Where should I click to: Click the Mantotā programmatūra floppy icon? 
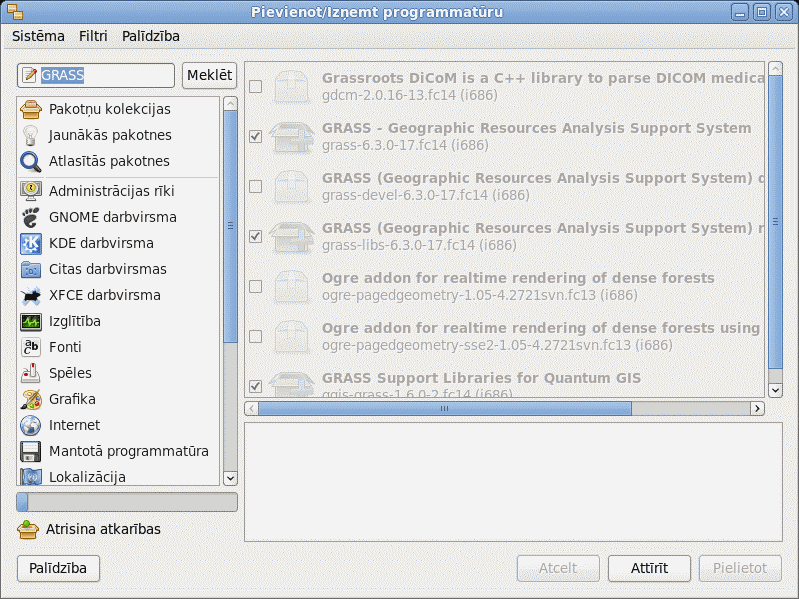pos(31,451)
